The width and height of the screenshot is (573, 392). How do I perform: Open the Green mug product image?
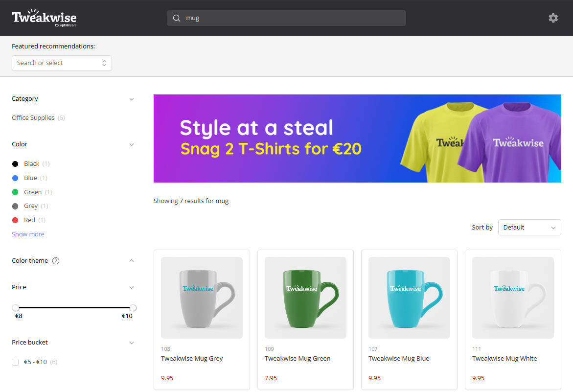[x=305, y=298]
